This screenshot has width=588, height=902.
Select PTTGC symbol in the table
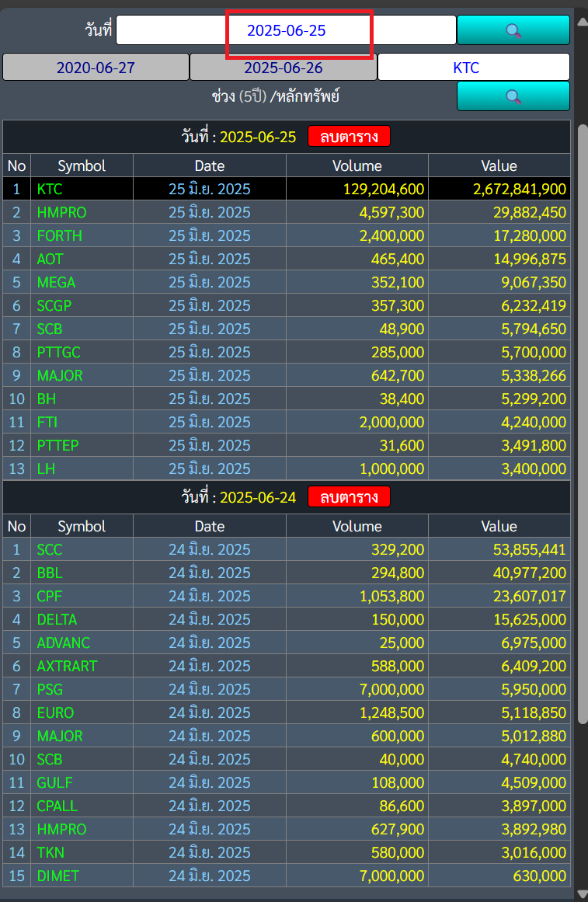(59, 352)
